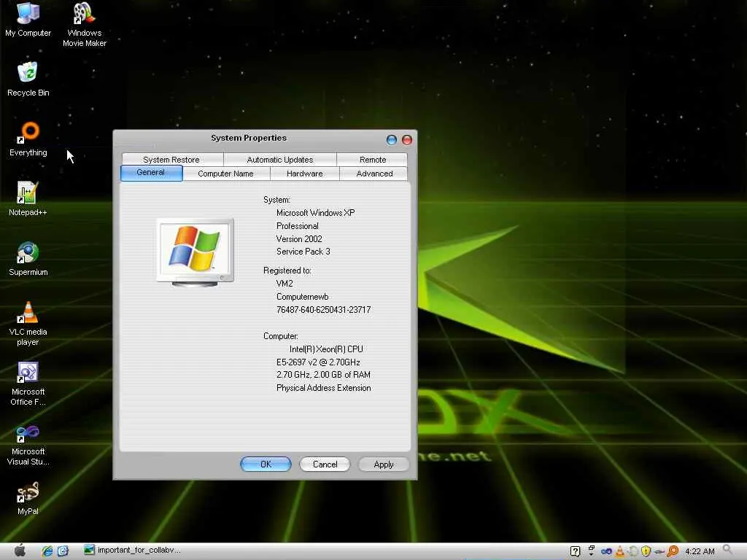Click the Cancel button

click(325, 464)
